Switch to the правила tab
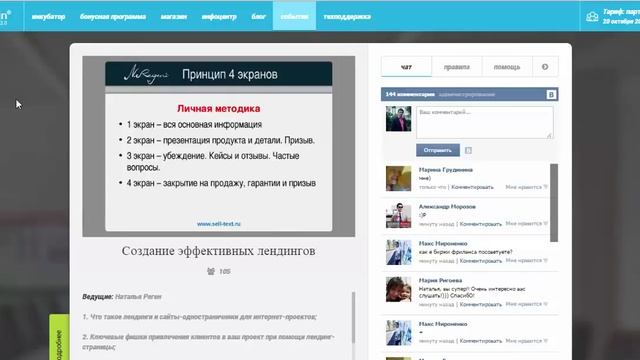 (x=457, y=67)
